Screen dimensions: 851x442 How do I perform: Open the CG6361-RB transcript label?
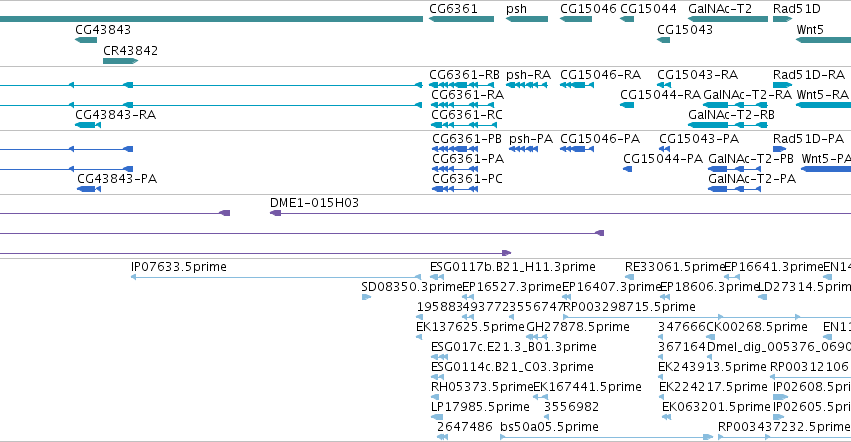[x=464, y=74]
